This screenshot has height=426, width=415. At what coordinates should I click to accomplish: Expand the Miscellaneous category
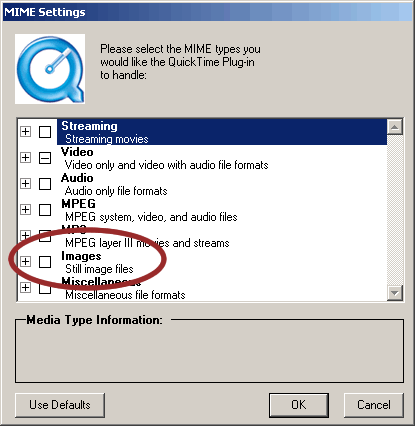25,287
